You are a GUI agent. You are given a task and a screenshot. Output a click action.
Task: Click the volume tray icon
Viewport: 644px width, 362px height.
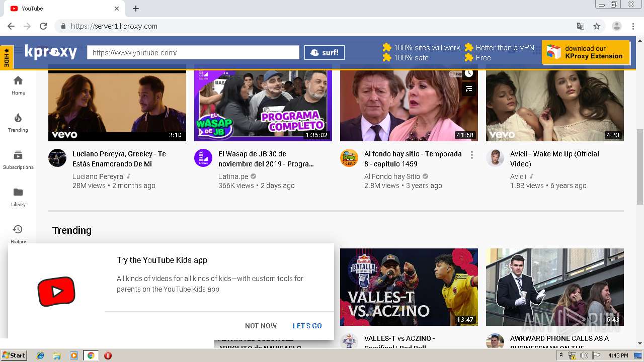(x=584, y=355)
